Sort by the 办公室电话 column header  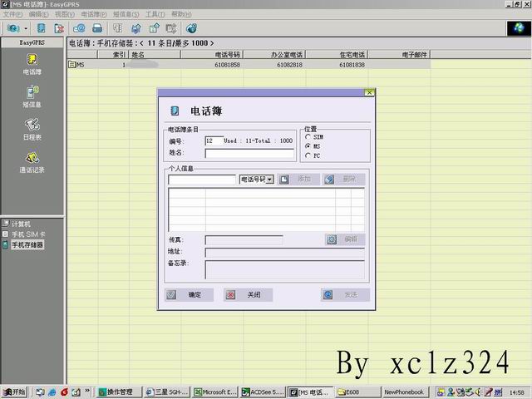coord(274,55)
